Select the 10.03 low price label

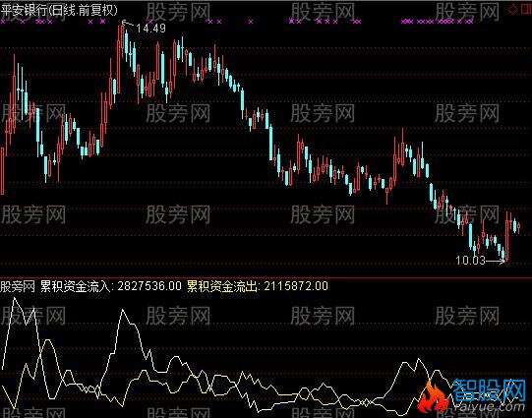tap(470, 261)
